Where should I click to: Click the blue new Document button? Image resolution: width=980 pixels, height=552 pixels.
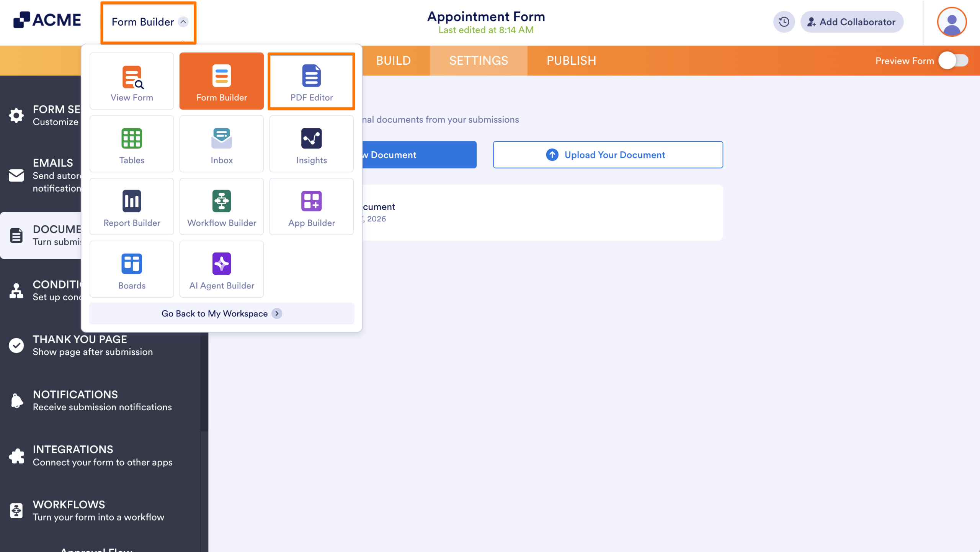[x=419, y=155]
